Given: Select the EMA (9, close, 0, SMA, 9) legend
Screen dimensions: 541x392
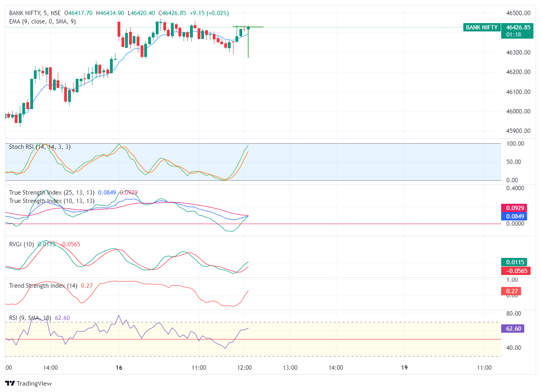Looking at the screenshot, I should [43, 21].
